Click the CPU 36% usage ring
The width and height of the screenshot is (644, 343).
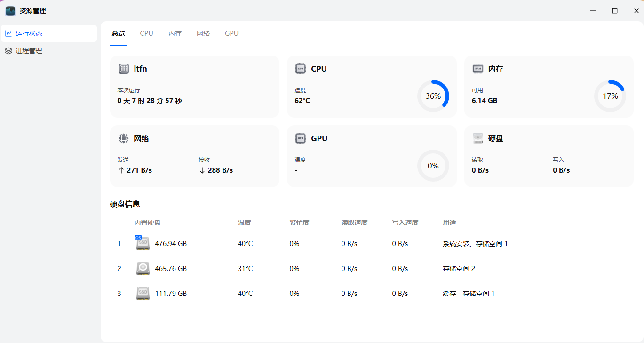coord(433,96)
